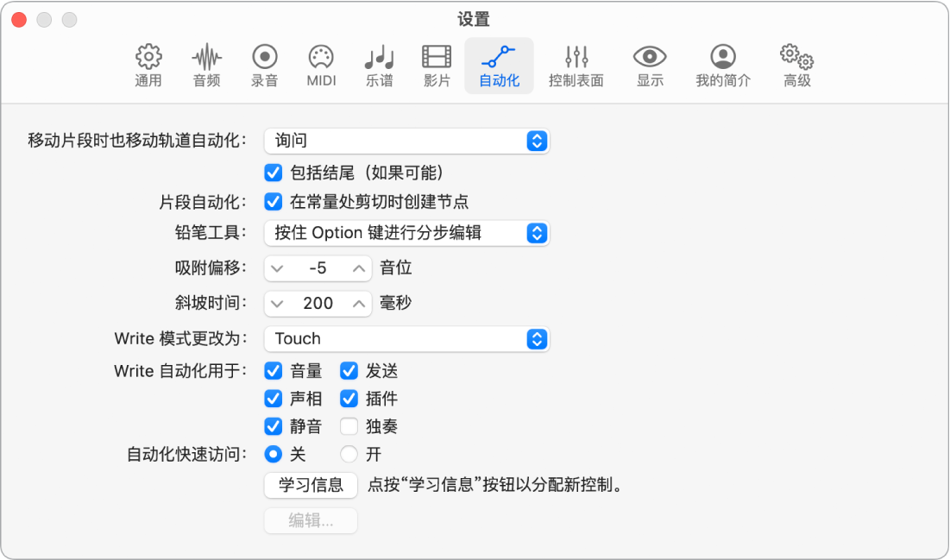The height and width of the screenshot is (560, 950).
Task: Uncheck the 发送 send checkbox
Action: tap(349, 370)
